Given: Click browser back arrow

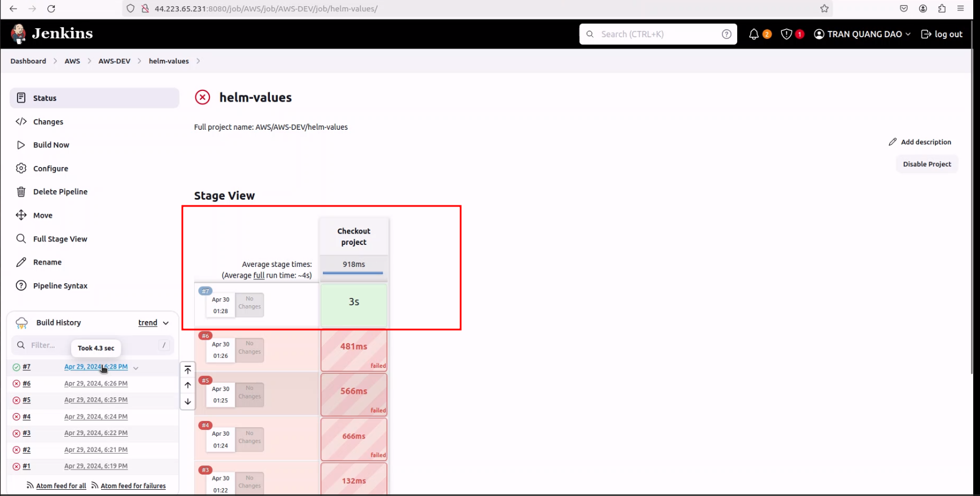Looking at the screenshot, I should pos(13,8).
